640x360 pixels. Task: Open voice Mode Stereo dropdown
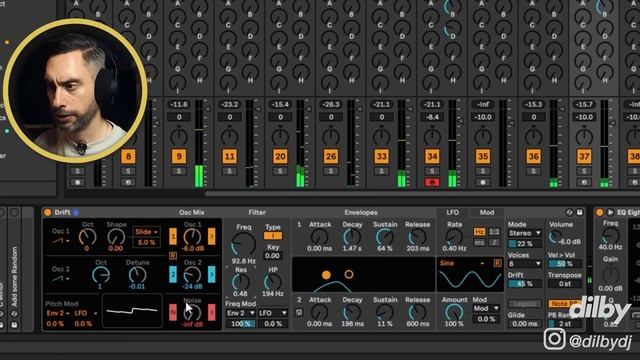(525, 233)
